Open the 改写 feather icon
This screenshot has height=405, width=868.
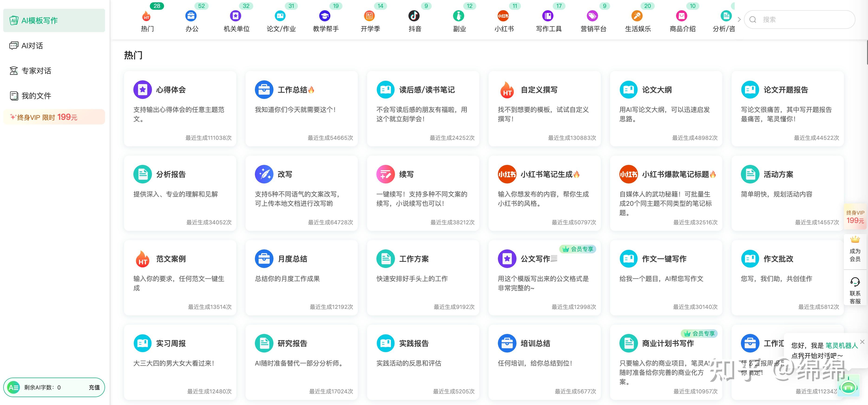264,174
